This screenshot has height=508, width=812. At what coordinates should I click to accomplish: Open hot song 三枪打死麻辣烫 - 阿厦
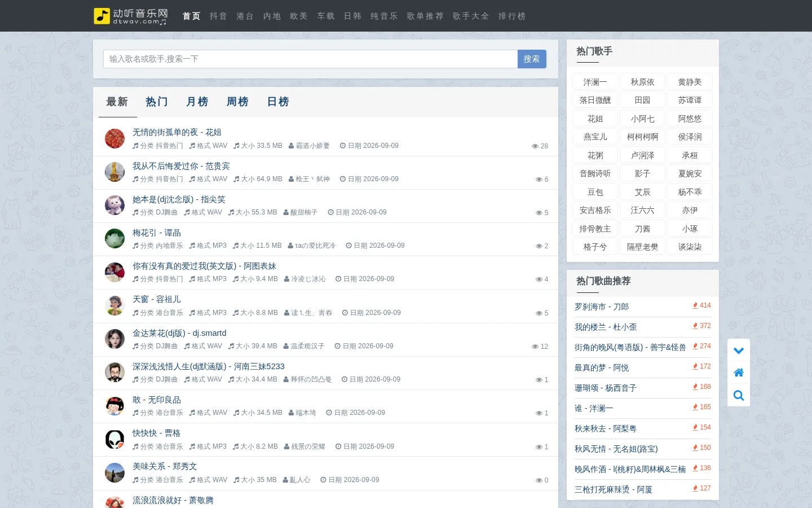click(614, 489)
